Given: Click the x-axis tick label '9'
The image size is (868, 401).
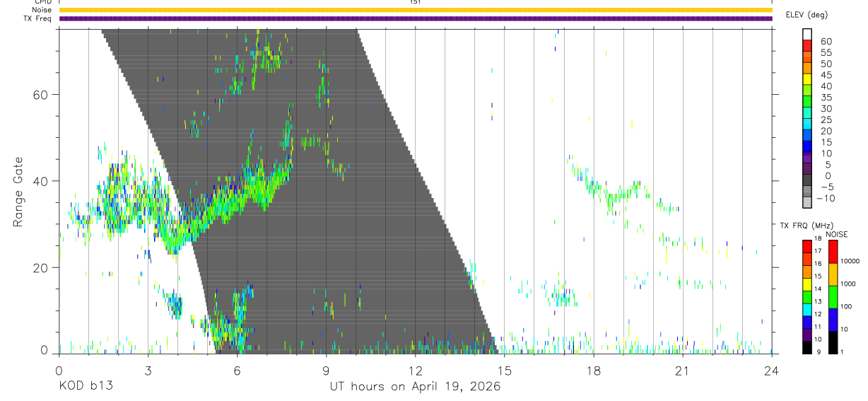Looking at the screenshot, I should pos(326,370).
